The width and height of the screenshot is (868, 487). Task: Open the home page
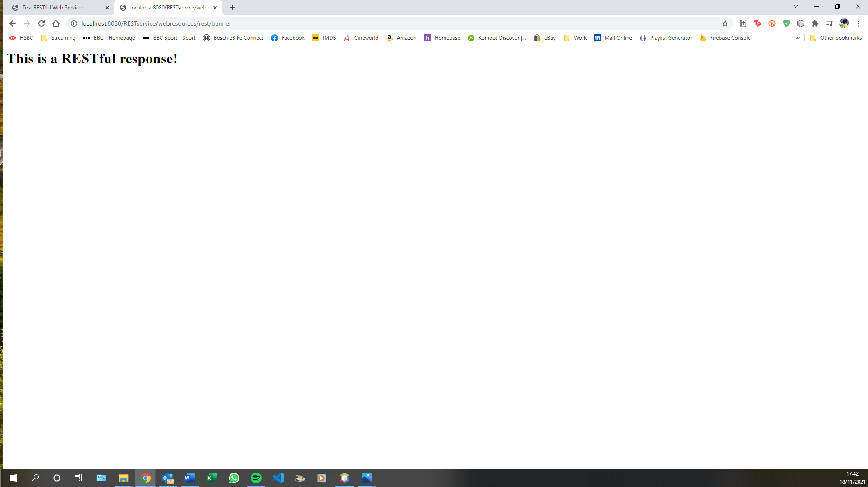pyautogui.click(x=56, y=23)
